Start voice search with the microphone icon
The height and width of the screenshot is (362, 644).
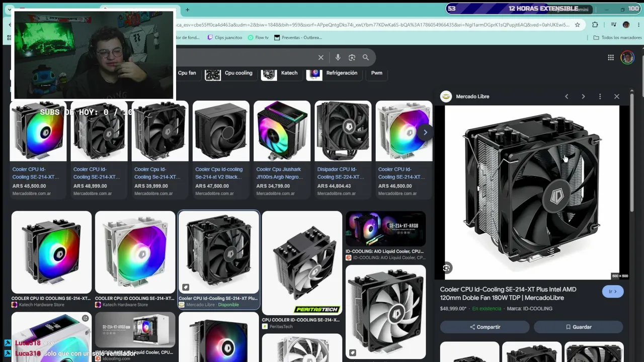(338, 57)
